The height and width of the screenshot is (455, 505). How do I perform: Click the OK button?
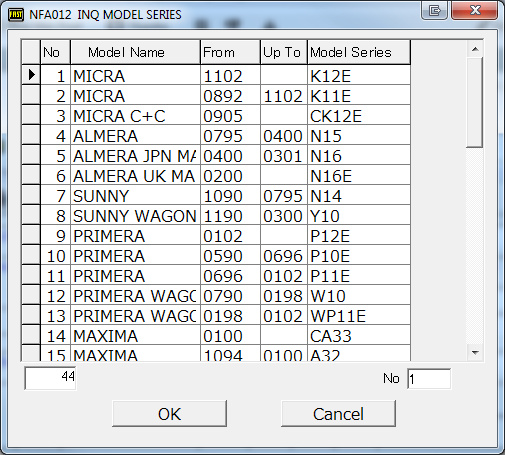tap(169, 414)
